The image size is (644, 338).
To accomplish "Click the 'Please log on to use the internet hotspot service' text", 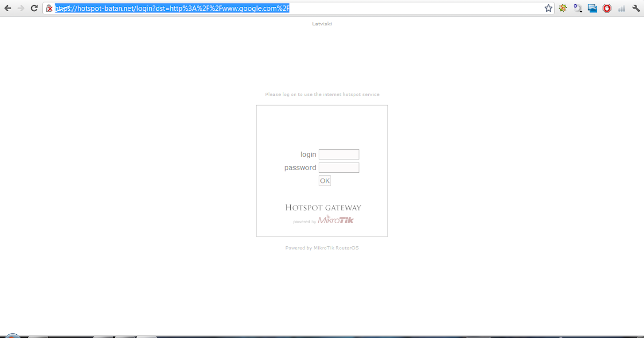I will [x=322, y=94].
